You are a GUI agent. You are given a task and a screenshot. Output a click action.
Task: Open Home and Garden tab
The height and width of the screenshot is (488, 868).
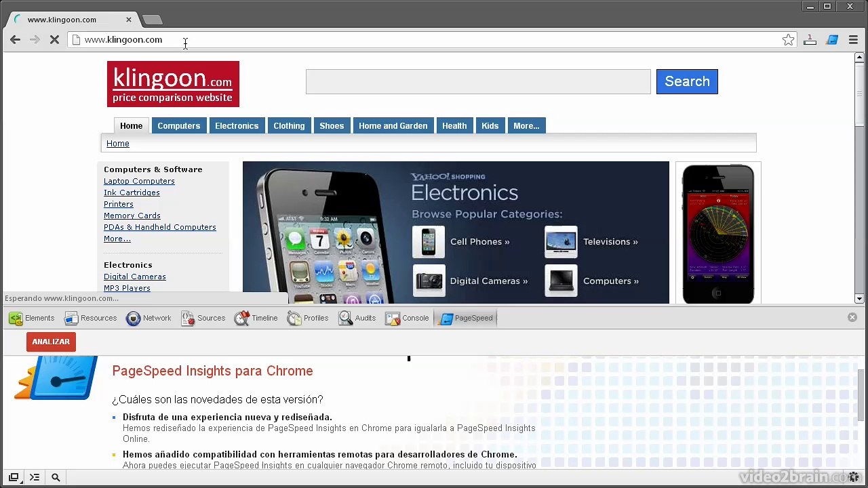[x=393, y=125]
